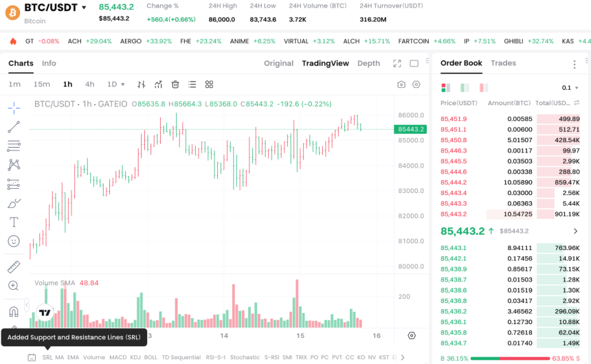Show only buy orders in order book
Screen dimensions: 591x364
coord(465,88)
